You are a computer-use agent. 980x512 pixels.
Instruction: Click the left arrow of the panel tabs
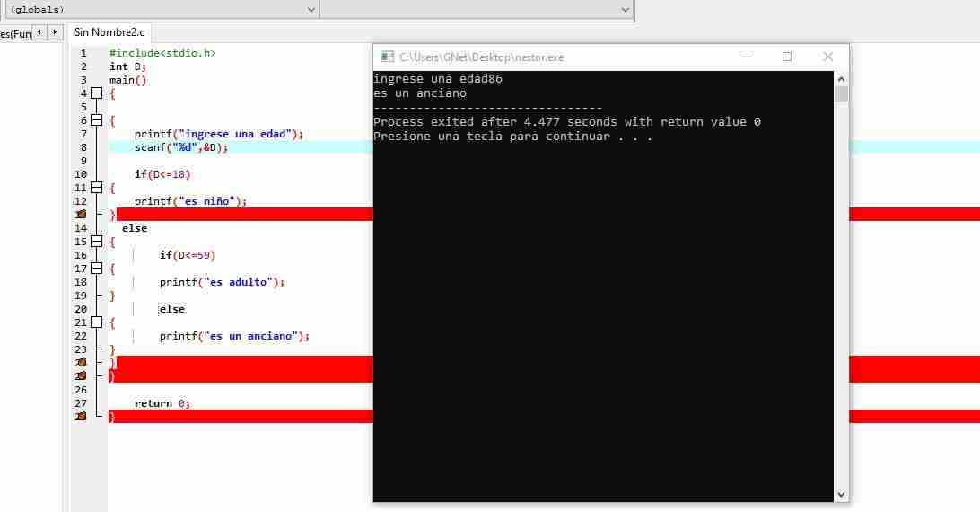coord(39,32)
